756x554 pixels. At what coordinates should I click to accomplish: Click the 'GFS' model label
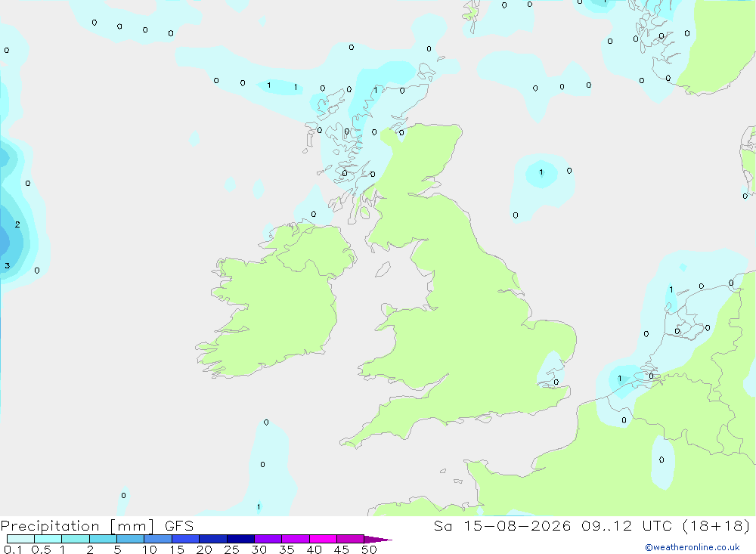(179, 525)
